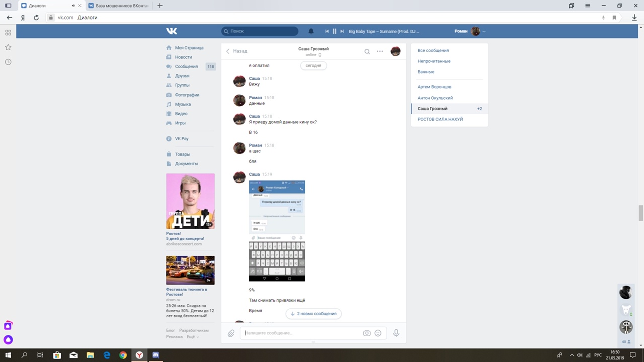Open the chat actions three-dot menu
This screenshot has height=362, width=644.
(x=380, y=51)
